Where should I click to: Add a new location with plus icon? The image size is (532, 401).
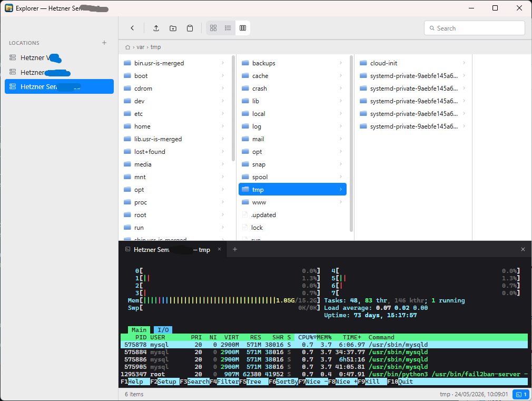pyautogui.click(x=104, y=43)
